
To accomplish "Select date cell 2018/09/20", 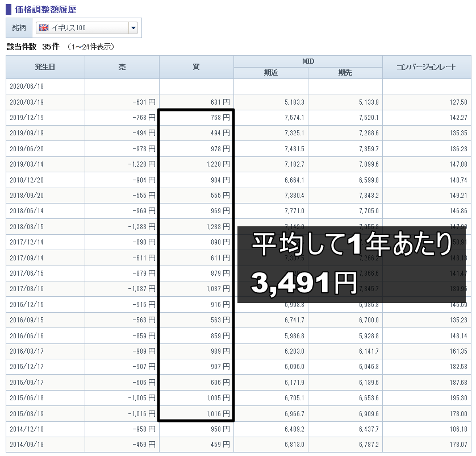I will [x=27, y=196].
